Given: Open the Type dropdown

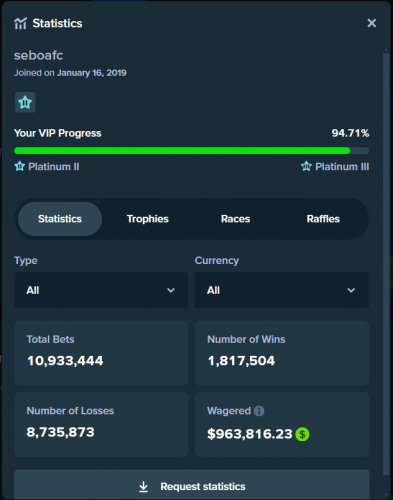Looking at the screenshot, I should (101, 290).
